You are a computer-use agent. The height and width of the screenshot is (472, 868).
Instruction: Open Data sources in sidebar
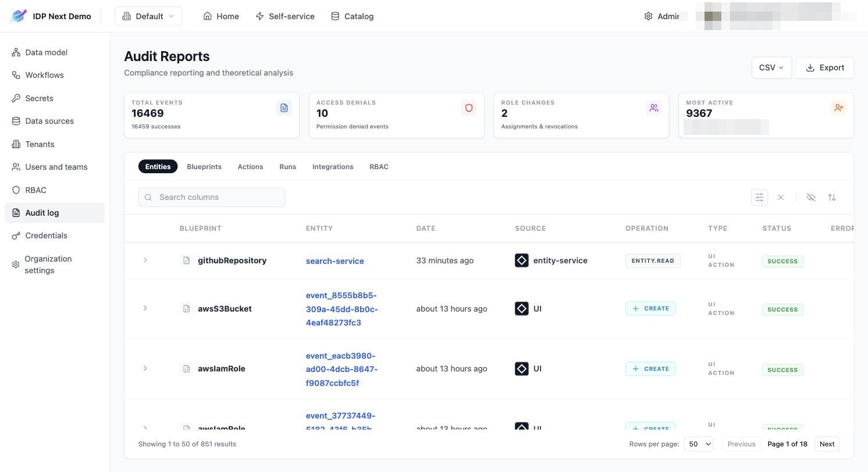coord(55,121)
